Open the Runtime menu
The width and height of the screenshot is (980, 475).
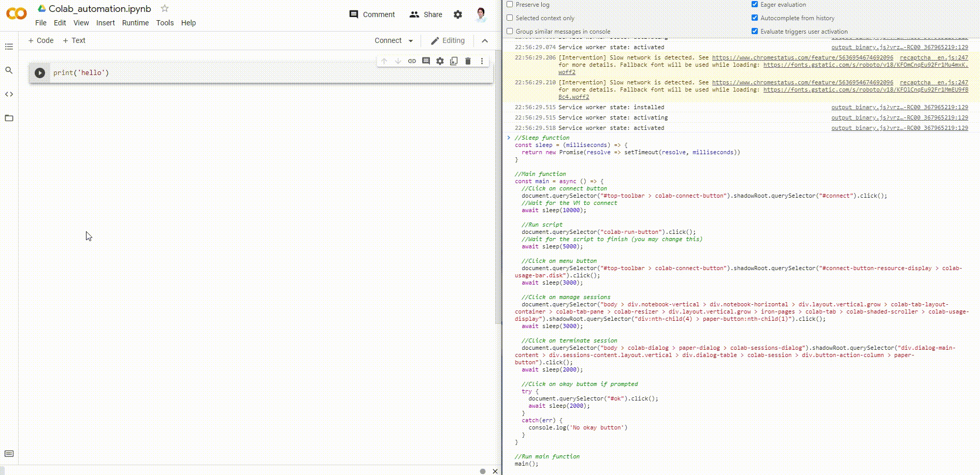point(135,23)
